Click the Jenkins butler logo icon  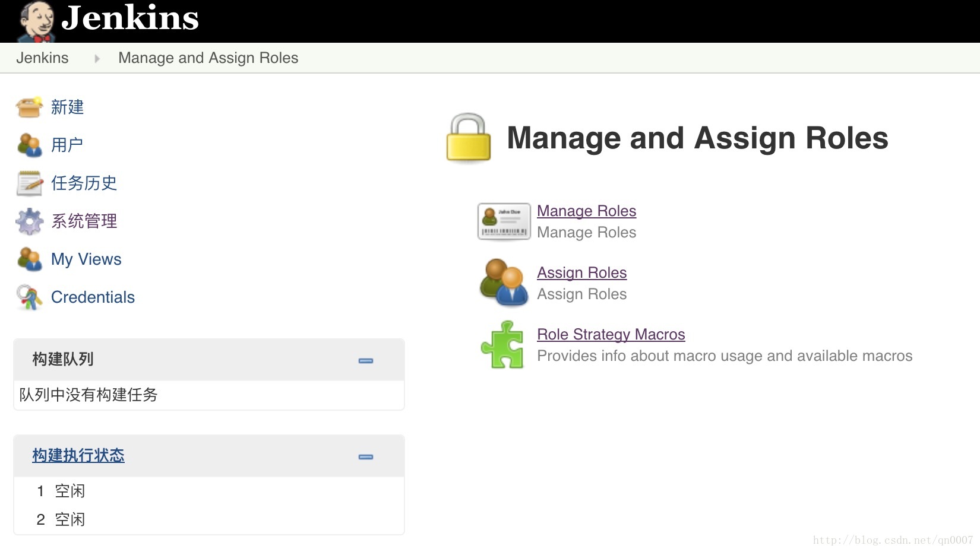pos(36,21)
